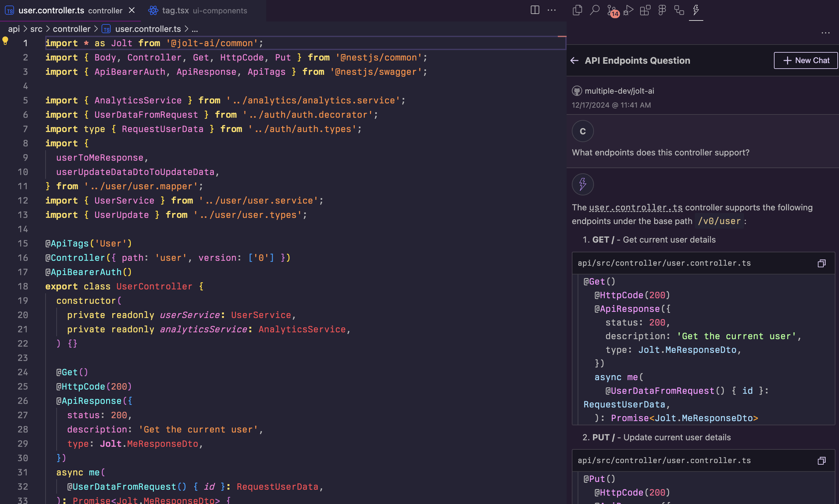
Task: Open the multiple-dev/jolt-ai repository label
Action: click(x=619, y=91)
